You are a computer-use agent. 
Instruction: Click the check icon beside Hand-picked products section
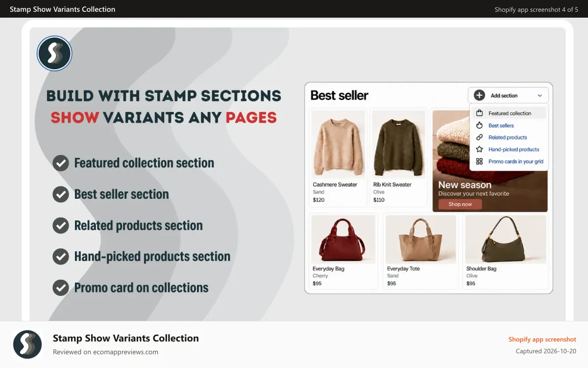click(x=61, y=257)
